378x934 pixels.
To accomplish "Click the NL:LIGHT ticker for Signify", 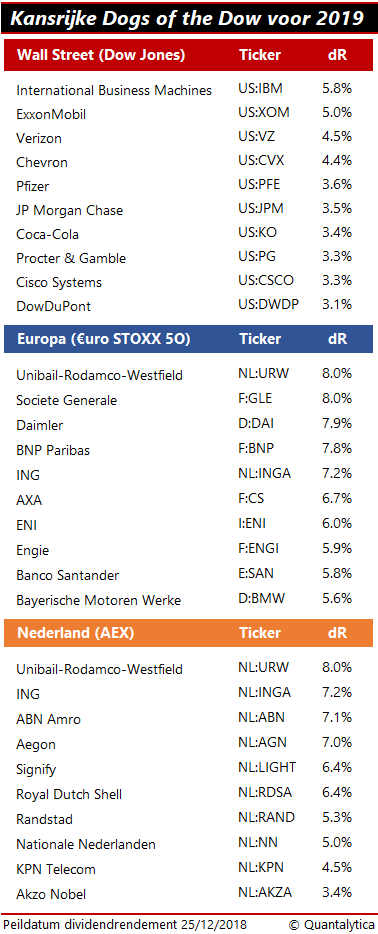I will (x=267, y=767).
